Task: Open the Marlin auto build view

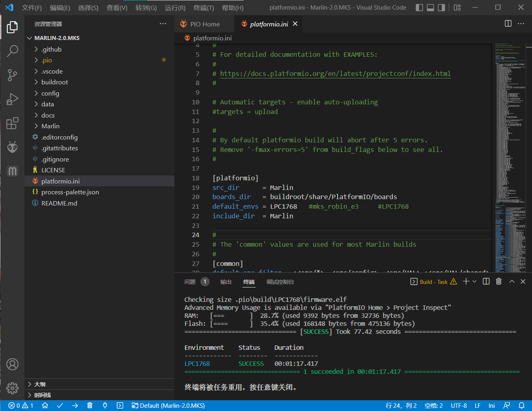Action: [12, 171]
